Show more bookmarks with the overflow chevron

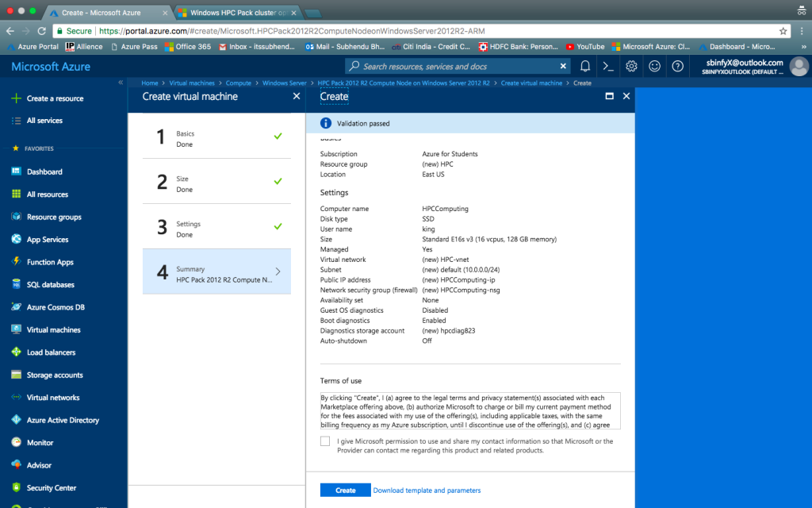click(x=804, y=47)
